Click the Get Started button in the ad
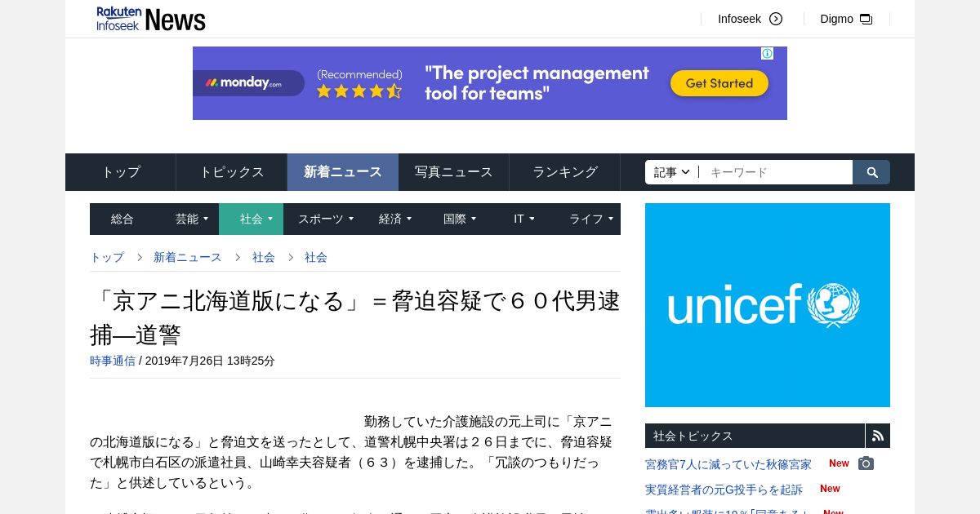980x514 pixels. click(719, 83)
